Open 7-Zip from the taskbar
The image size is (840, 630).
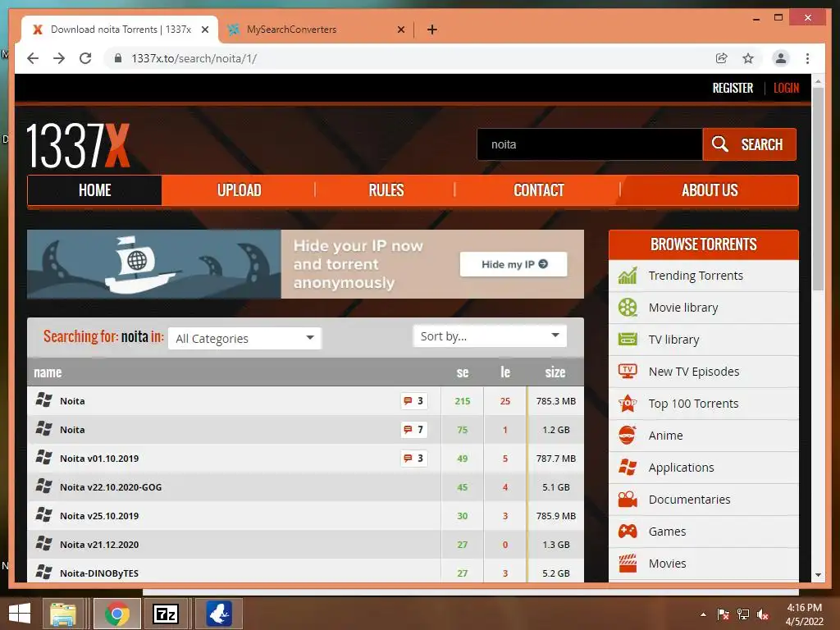pyautogui.click(x=166, y=614)
